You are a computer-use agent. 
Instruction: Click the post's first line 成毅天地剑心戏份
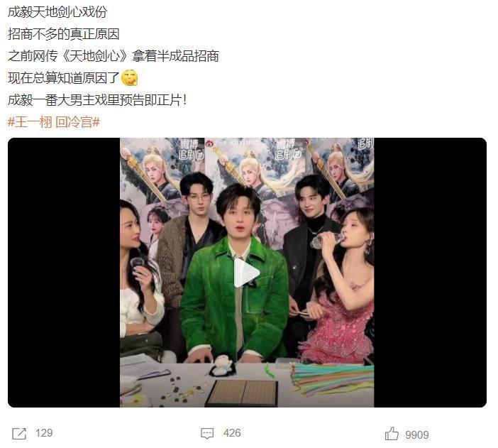click(57, 12)
